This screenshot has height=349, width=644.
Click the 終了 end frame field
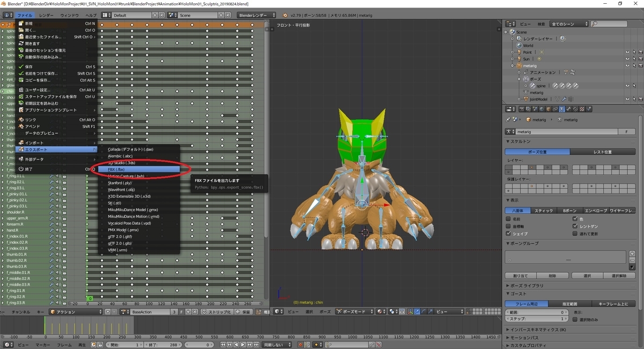163,344
